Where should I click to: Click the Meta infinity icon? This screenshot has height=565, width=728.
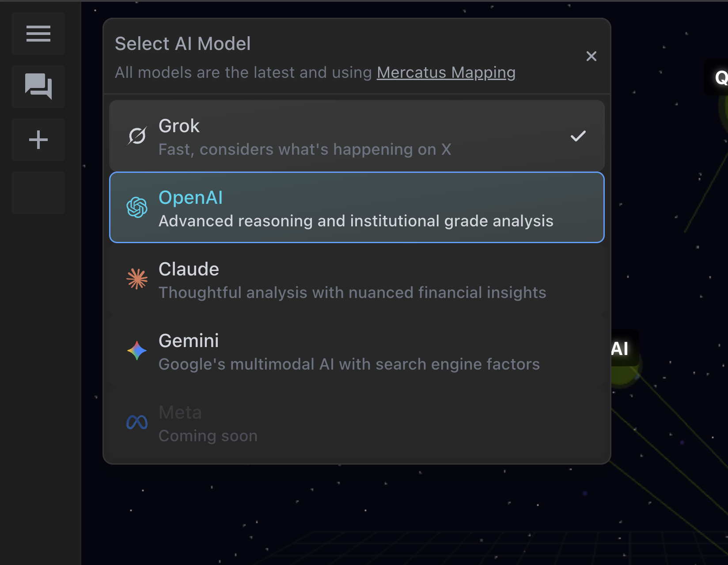click(137, 422)
